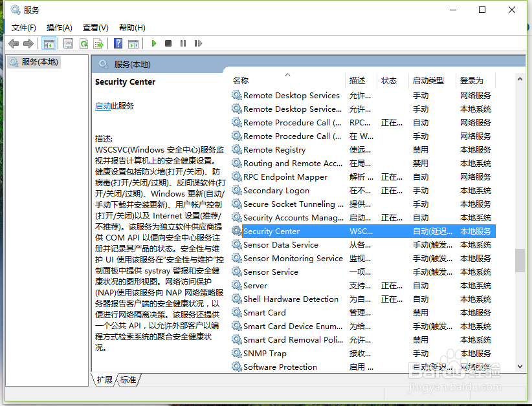Start the service using the green play icon
Viewport: 532px width, 406px height.
(x=154, y=43)
